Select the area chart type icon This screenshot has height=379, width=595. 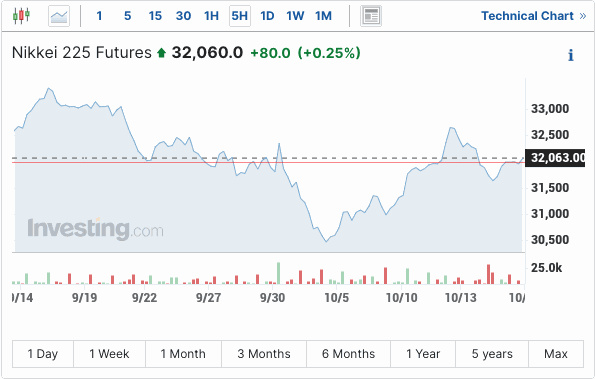pyautogui.click(x=59, y=16)
